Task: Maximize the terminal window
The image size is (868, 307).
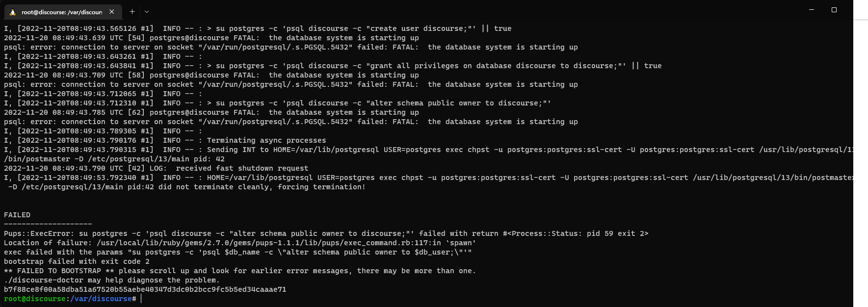Action: point(834,10)
